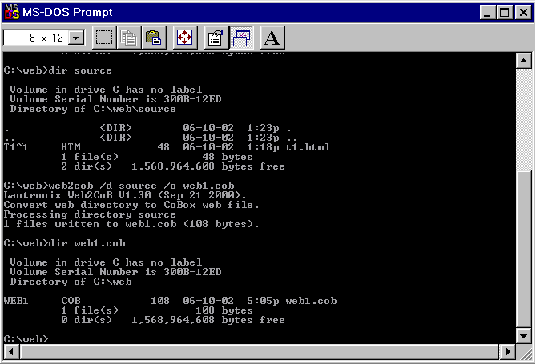Close the MS-DOS Prompt window

tap(523, 13)
